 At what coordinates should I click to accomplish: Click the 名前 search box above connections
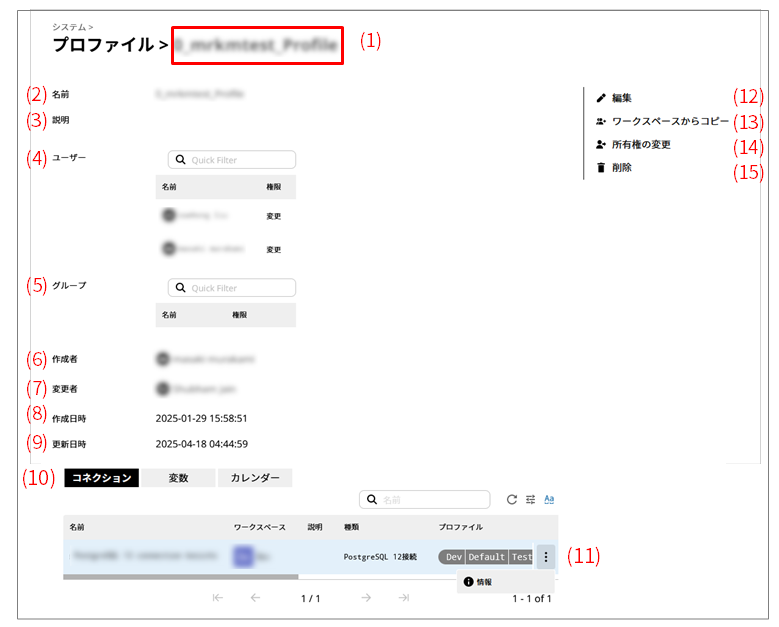point(433,500)
